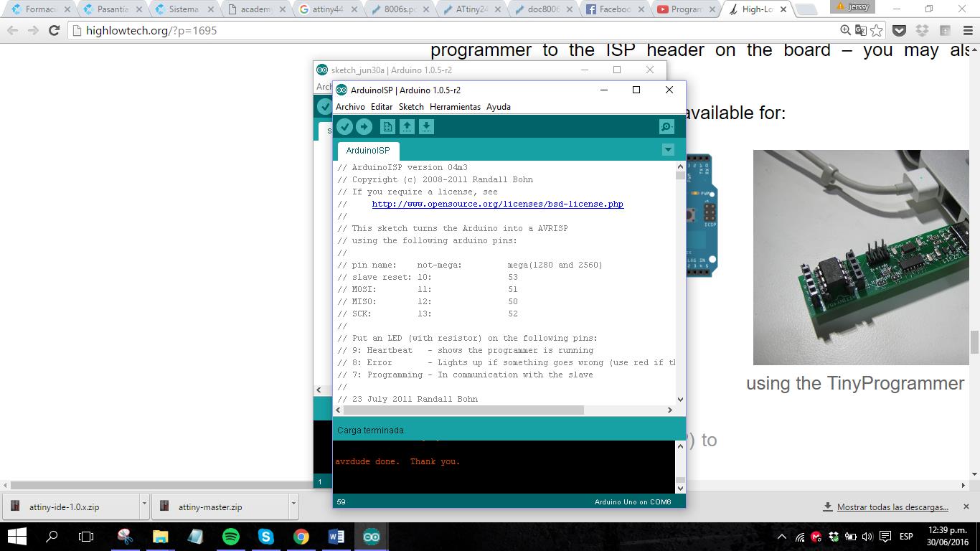980x551 pixels.
Task: Click the Verify checkmark button in ArduinoISP
Action: (345, 127)
